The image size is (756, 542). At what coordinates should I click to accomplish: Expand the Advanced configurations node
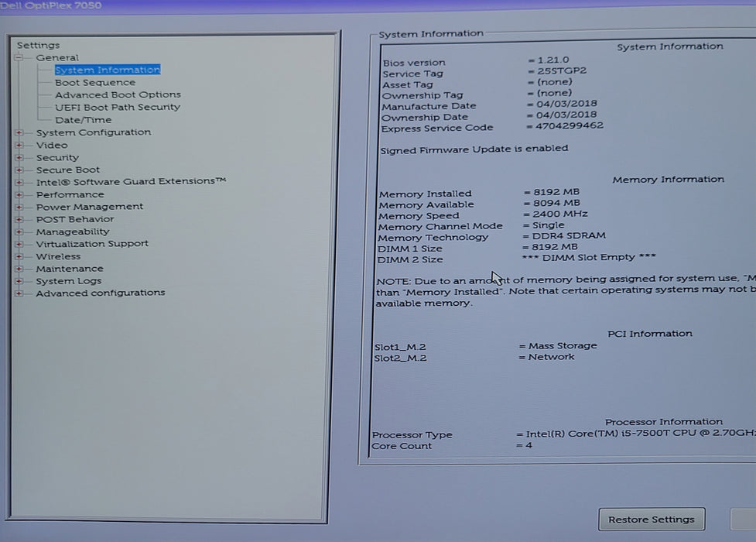click(x=19, y=293)
